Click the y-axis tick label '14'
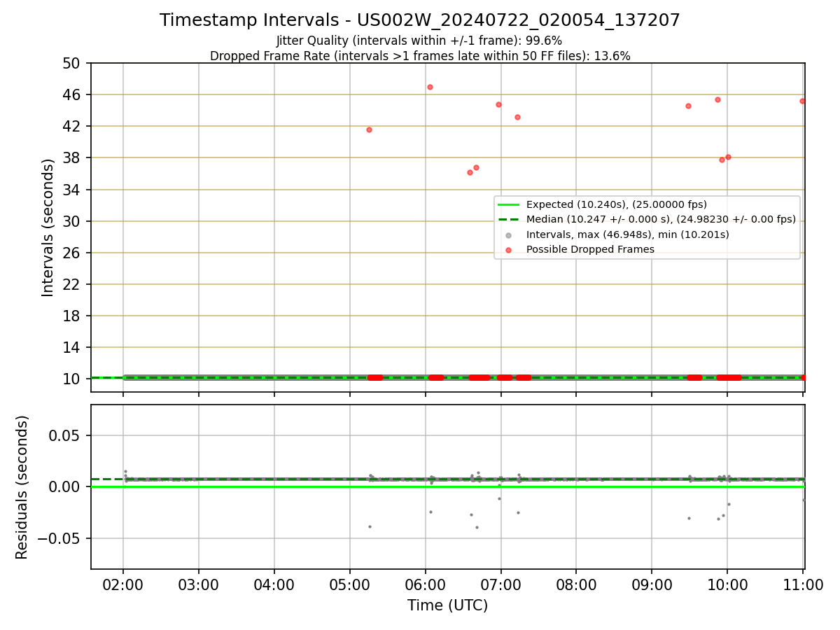This screenshot has height=630, width=840. point(73,347)
